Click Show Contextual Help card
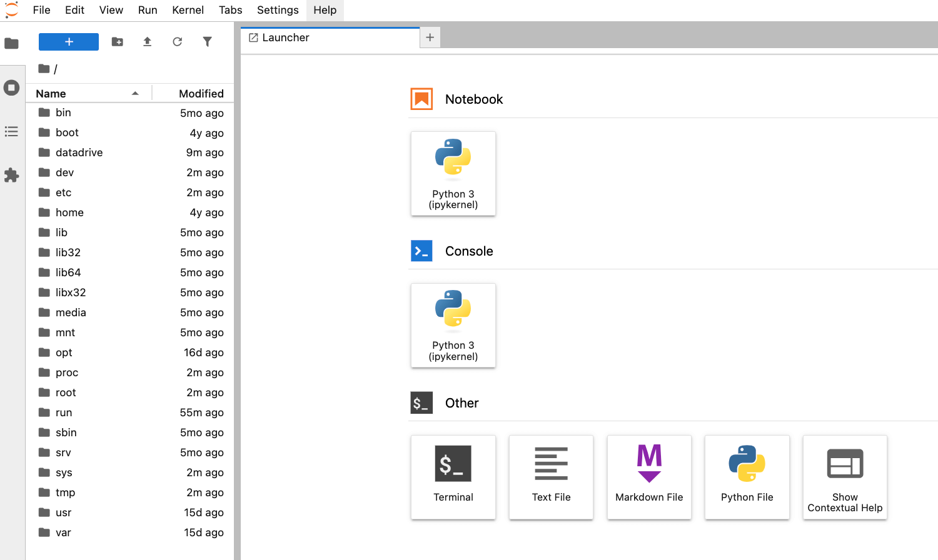This screenshot has height=560, width=938. click(845, 477)
